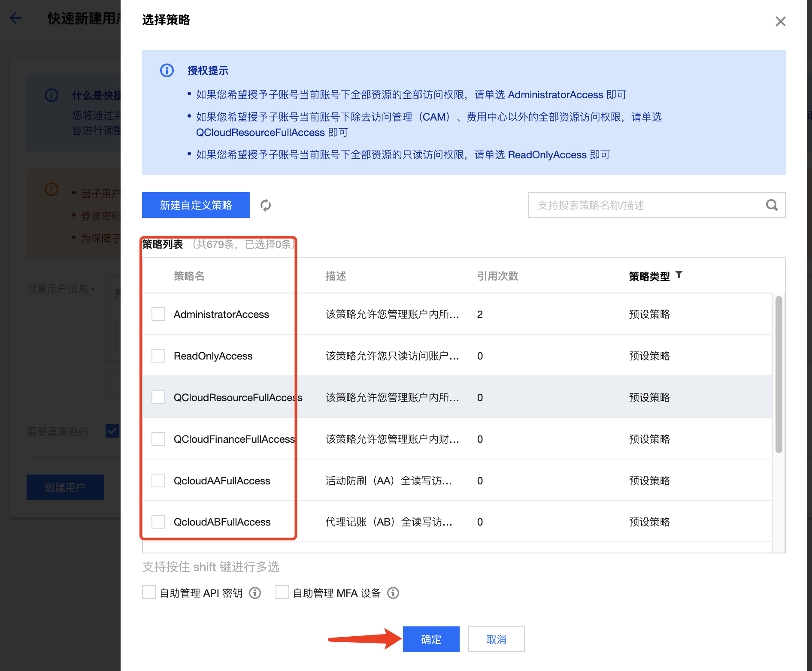Click the QCloudResourceFullAccess policy name
812x671 pixels.
pos(238,398)
